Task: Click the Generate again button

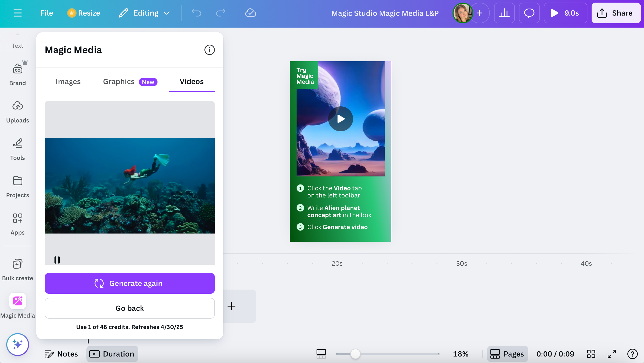Action: tap(129, 283)
